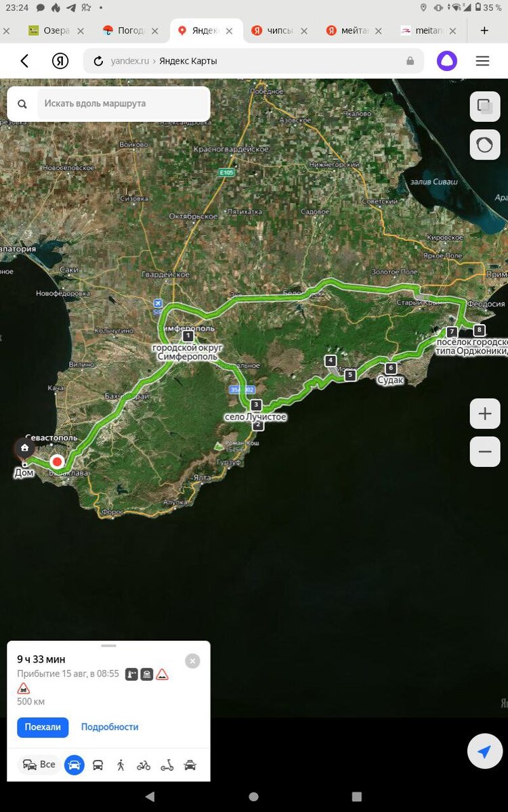
Task: Open the map layers button
Action: click(485, 106)
